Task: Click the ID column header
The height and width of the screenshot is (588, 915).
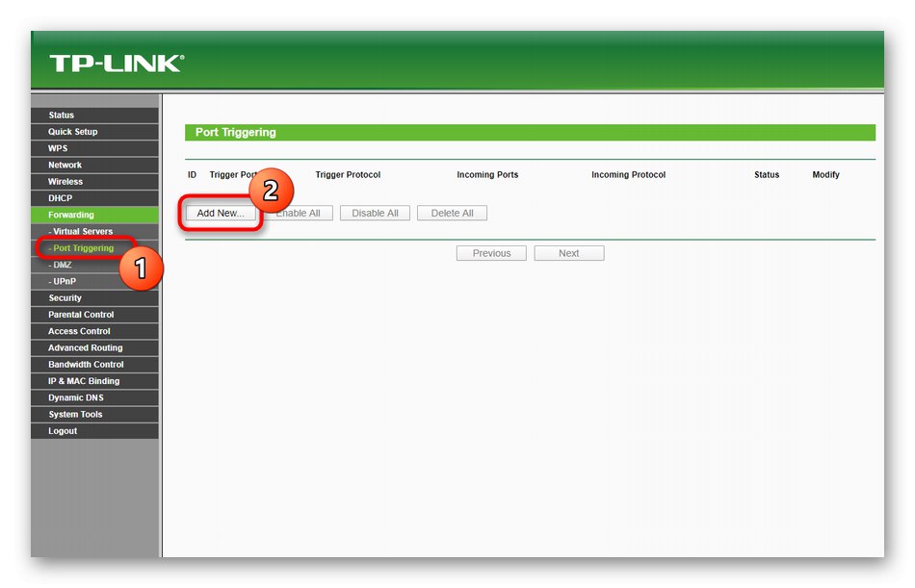Action: coord(192,174)
